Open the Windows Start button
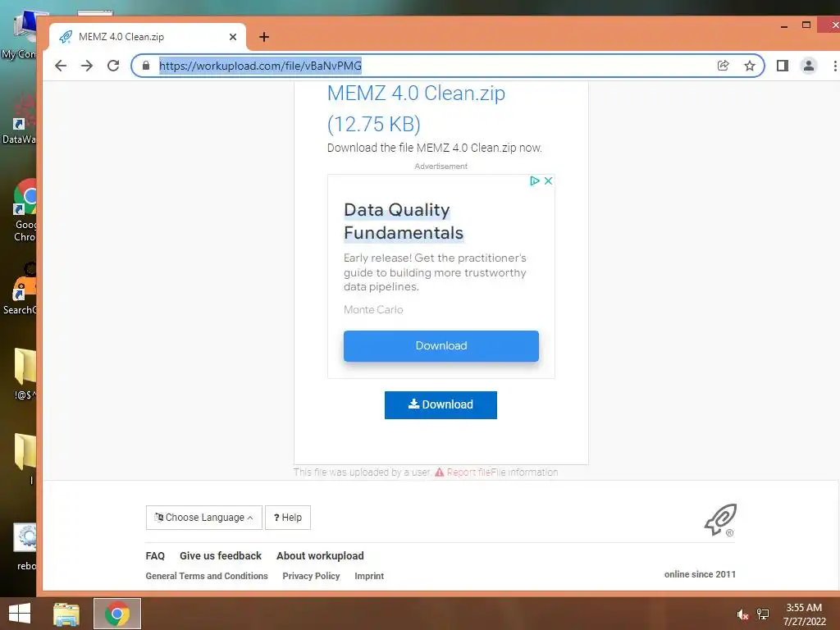The height and width of the screenshot is (630, 840). click(x=20, y=614)
